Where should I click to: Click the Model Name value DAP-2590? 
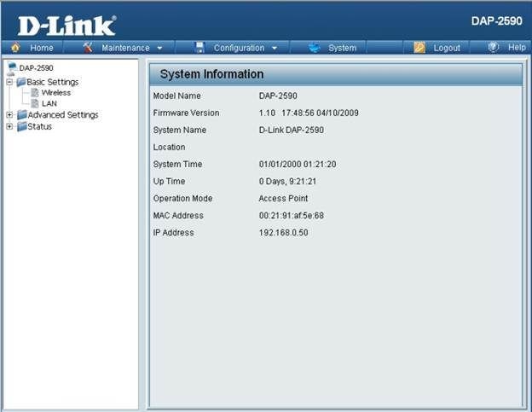[278, 96]
